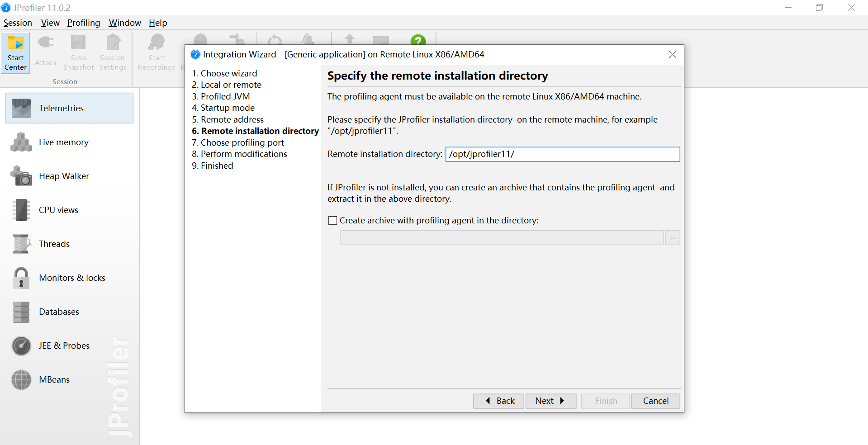Click wizard step 9 Finished
The width and height of the screenshot is (868, 445).
click(x=213, y=166)
